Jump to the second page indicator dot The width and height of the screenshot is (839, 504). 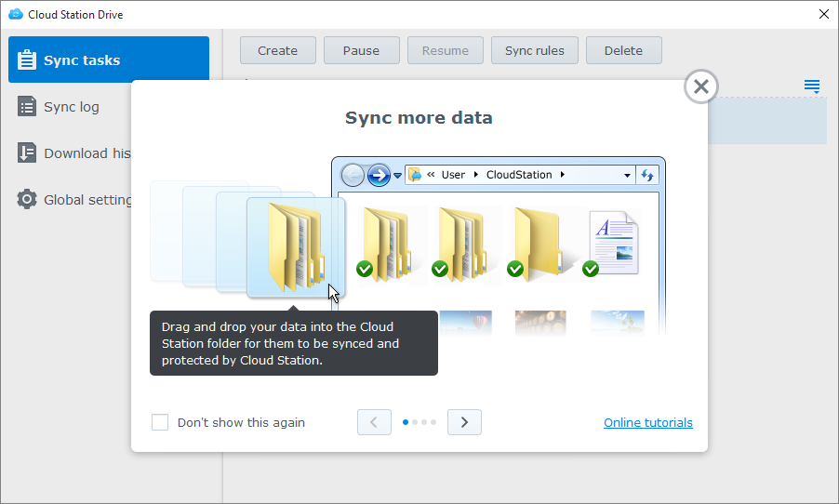click(415, 422)
